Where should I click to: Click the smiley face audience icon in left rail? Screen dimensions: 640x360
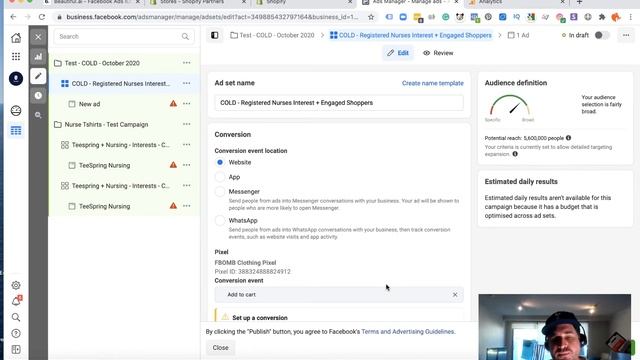(16, 111)
